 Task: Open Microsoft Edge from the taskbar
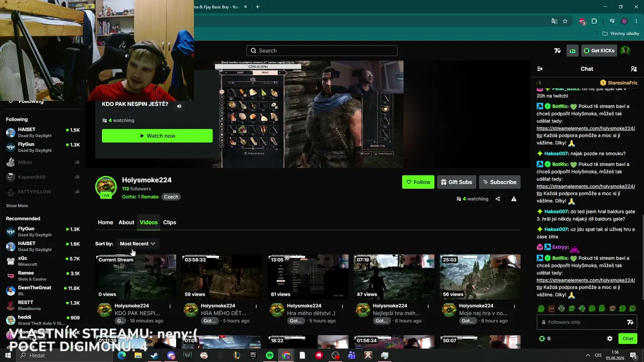coord(121,355)
